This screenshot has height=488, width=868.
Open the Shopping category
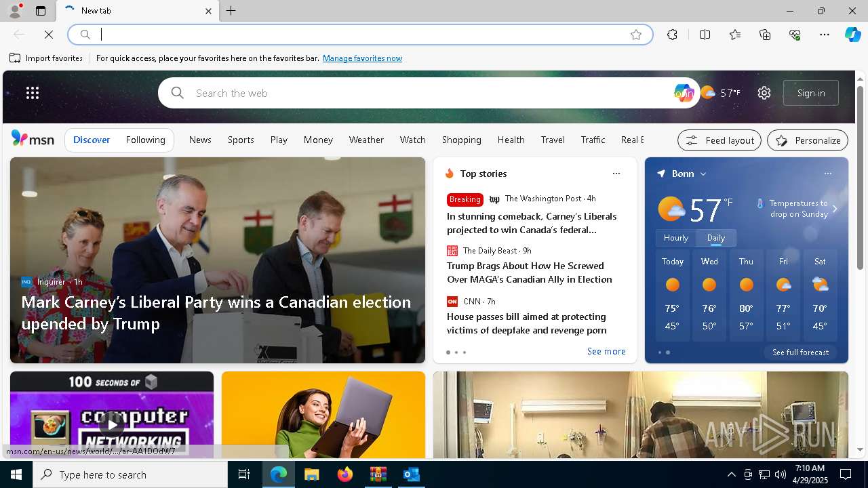pos(461,140)
